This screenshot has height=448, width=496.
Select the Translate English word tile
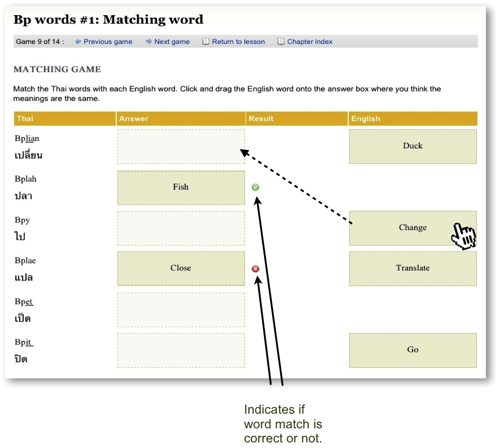pyautogui.click(x=413, y=268)
